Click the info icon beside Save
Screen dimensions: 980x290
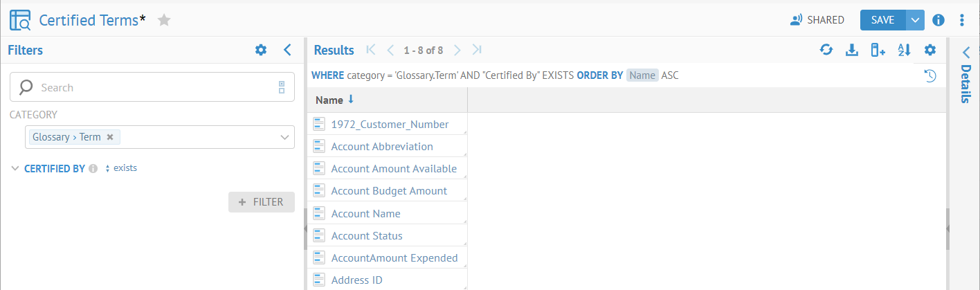938,20
